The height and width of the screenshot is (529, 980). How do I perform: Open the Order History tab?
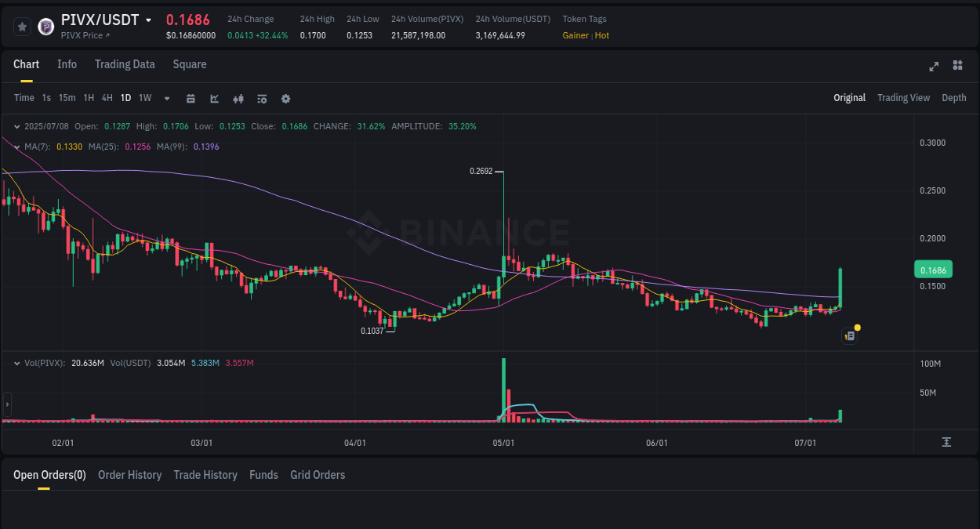click(x=129, y=475)
